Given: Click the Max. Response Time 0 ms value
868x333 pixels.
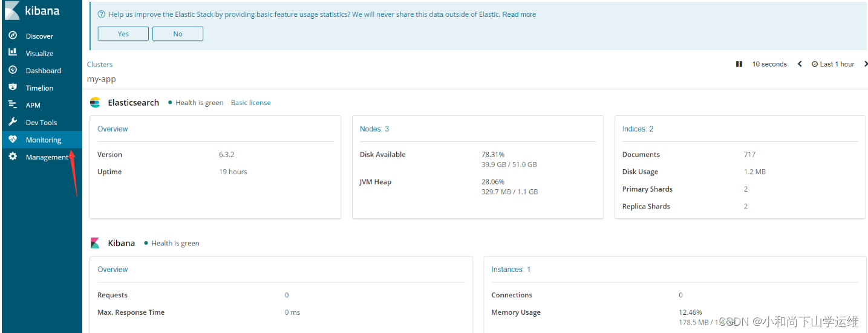Looking at the screenshot, I should pos(292,312).
